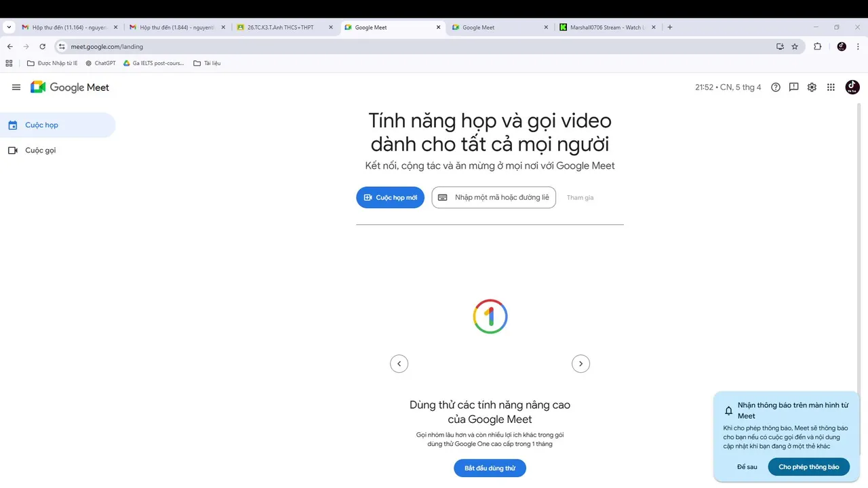Click the Cuộc họp mới button
The height and width of the screenshot is (488, 868).
point(390,197)
